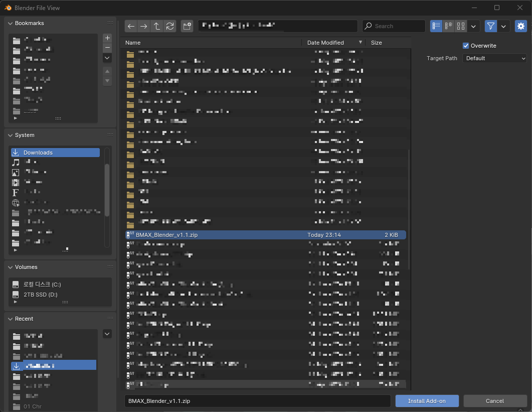Expand Bookmarks list with bottom triangle
Image resolution: width=532 pixels, height=412 pixels.
point(15,118)
